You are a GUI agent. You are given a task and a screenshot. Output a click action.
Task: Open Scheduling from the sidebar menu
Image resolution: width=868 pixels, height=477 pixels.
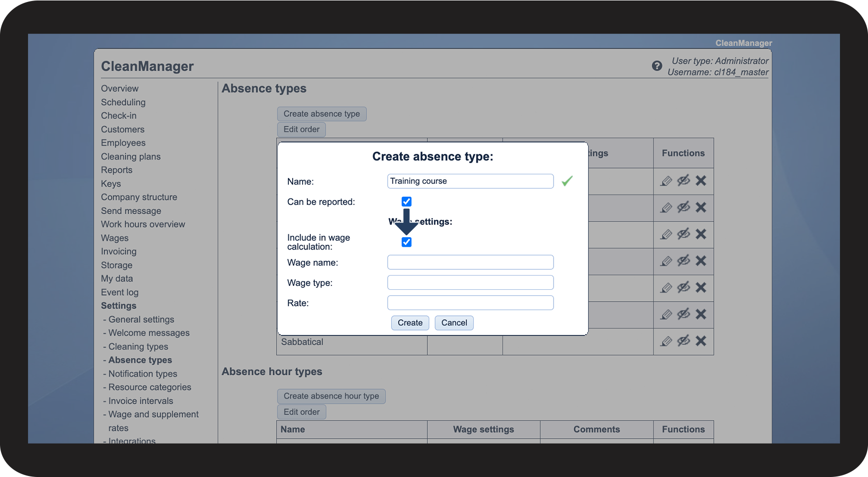pyautogui.click(x=123, y=102)
